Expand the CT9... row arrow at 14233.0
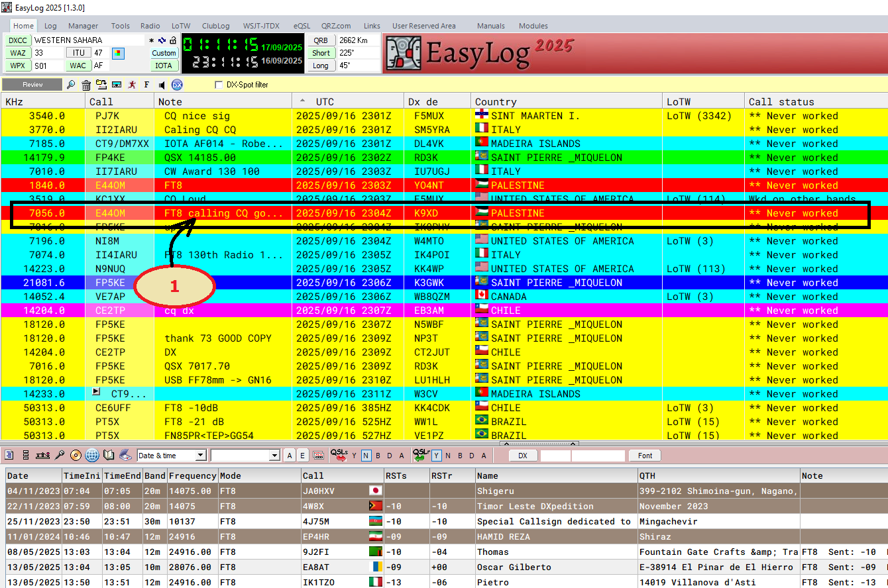The width and height of the screenshot is (888, 588). click(97, 393)
